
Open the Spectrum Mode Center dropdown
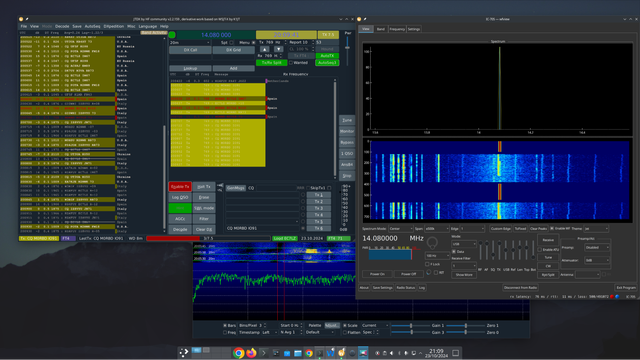coord(400,229)
